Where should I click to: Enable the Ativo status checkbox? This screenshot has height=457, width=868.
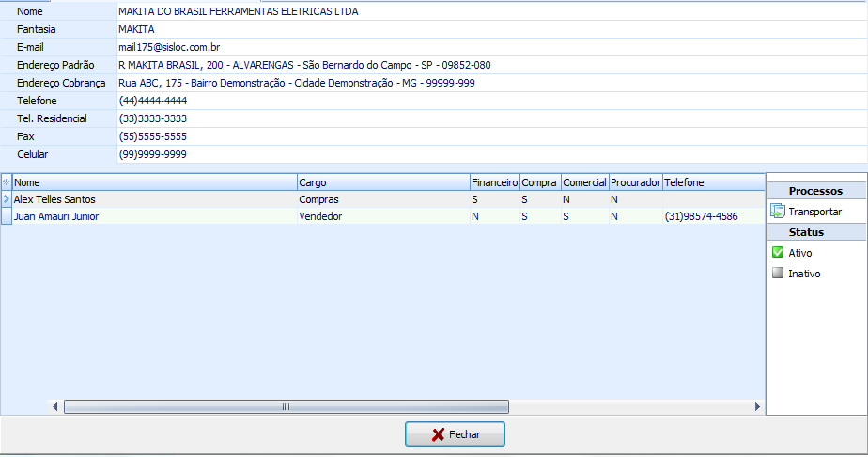click(x=778, y=253)
